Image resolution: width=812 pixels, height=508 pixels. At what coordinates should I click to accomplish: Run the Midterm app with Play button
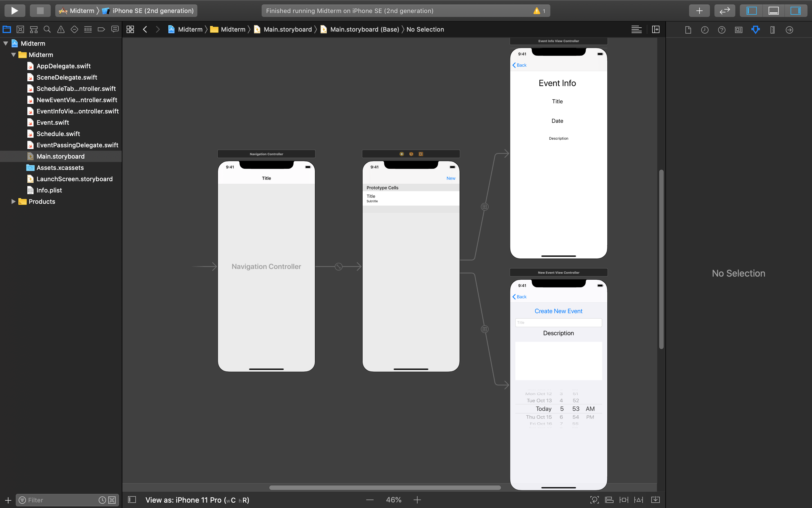(15, 11)
